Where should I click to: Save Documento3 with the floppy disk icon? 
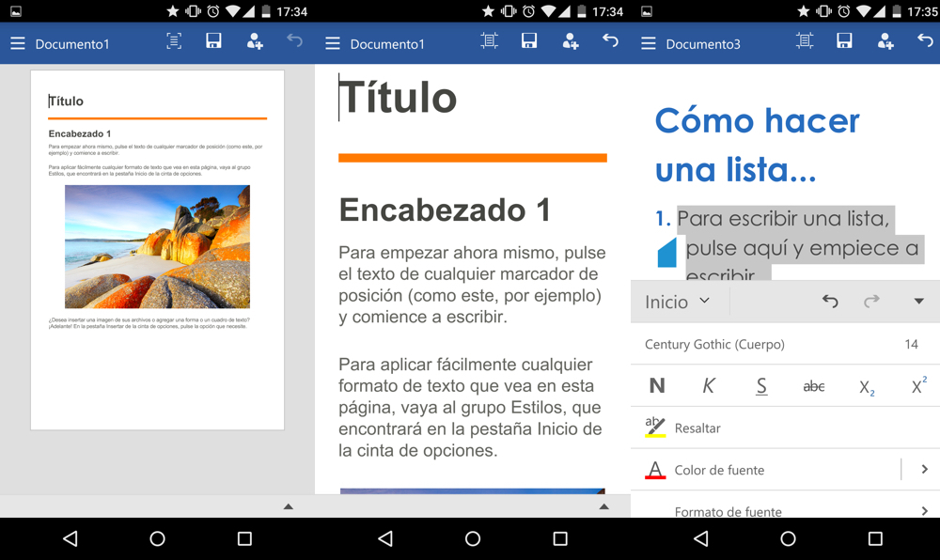click(x=844, y=41)
